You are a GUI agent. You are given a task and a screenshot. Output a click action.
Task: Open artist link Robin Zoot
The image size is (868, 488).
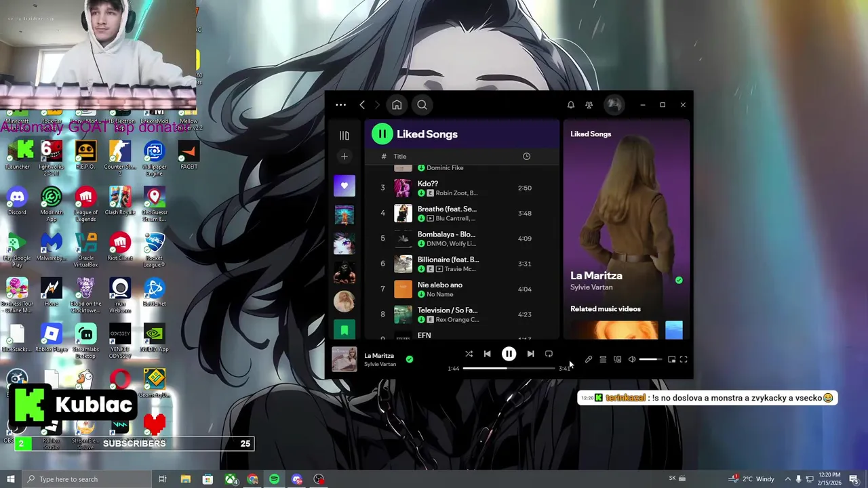pos(452,193)
